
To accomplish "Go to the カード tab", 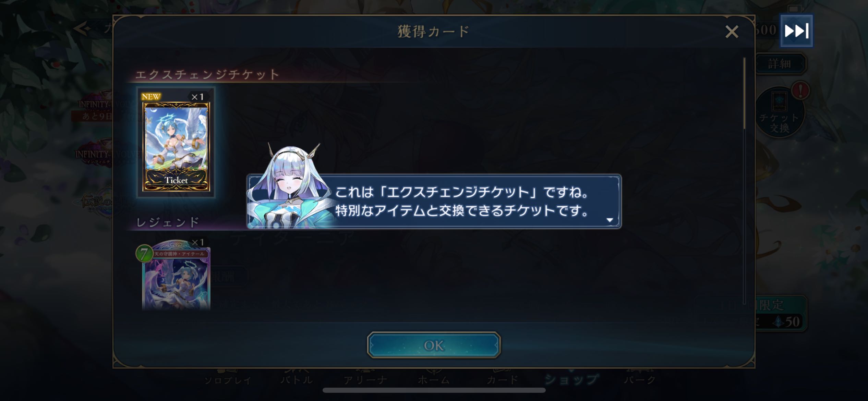I will coord(503,379).
